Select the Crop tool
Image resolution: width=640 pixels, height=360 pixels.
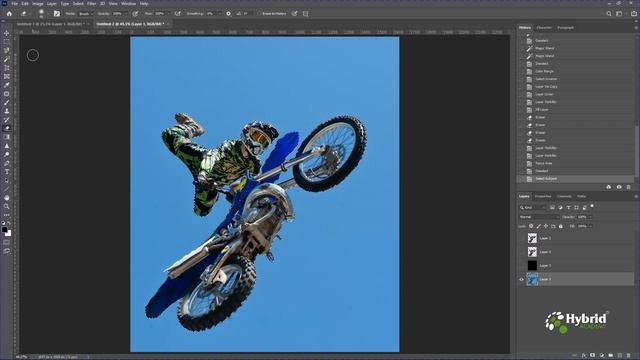pos(7,68)
